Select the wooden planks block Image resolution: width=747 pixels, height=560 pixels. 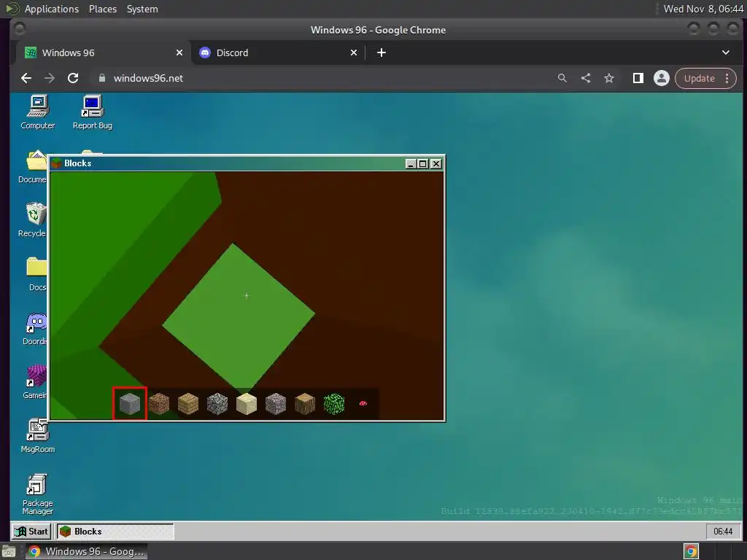click(188, 404)
